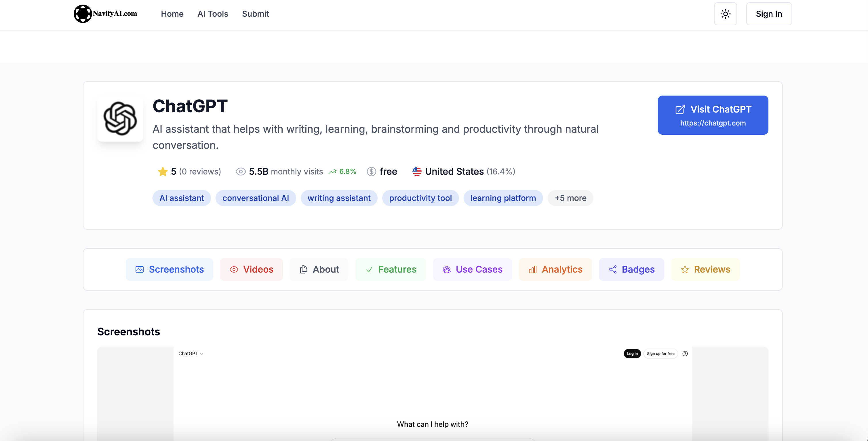Click the ChatGPT title heading
This screenshot has height=441, width=868.
tap(190, 106)
